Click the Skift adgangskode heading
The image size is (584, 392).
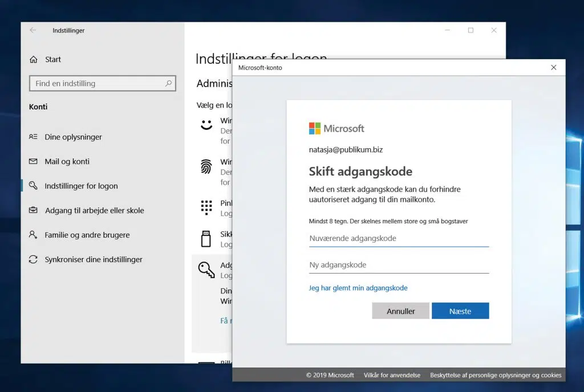pyautogui.click(x=361, y=171)
